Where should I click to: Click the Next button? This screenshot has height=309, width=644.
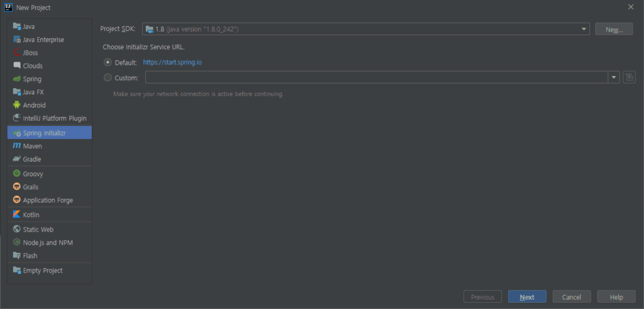pos(527,297)
